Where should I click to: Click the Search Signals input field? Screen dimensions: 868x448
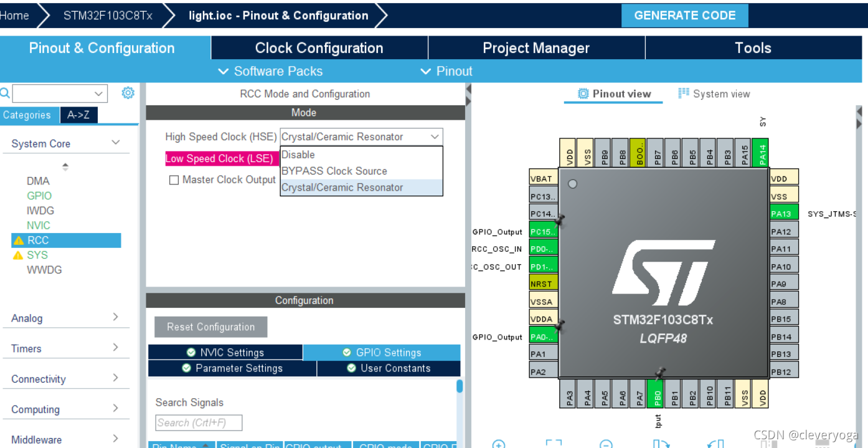[x=199, y=423]
